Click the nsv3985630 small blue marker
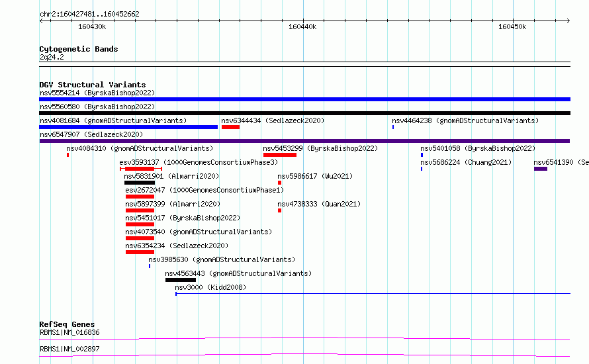 coord(150,266)
